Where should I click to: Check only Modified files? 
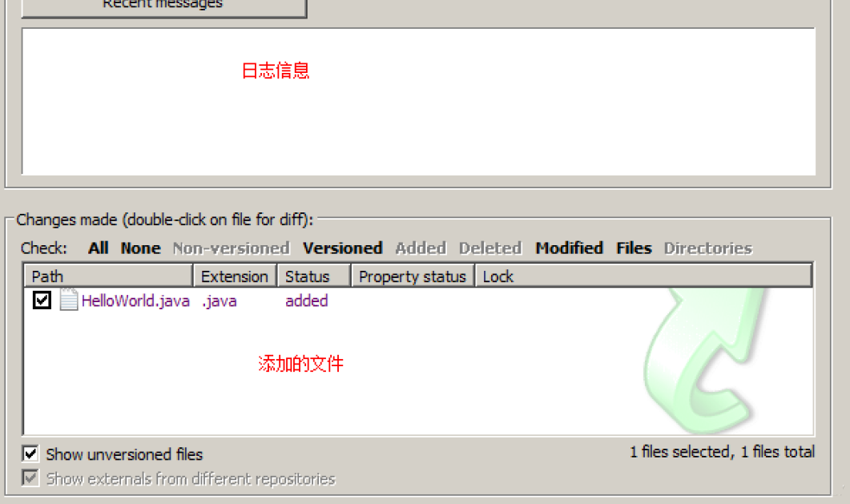click(569, 248)
